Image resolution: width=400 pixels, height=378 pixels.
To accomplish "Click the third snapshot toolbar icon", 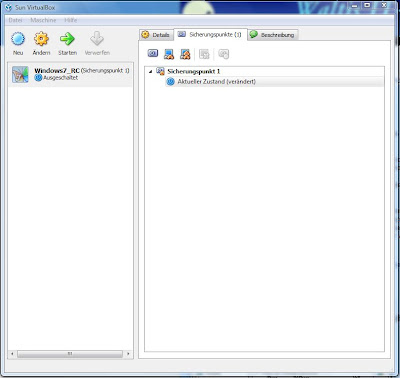I will (185, 54).
